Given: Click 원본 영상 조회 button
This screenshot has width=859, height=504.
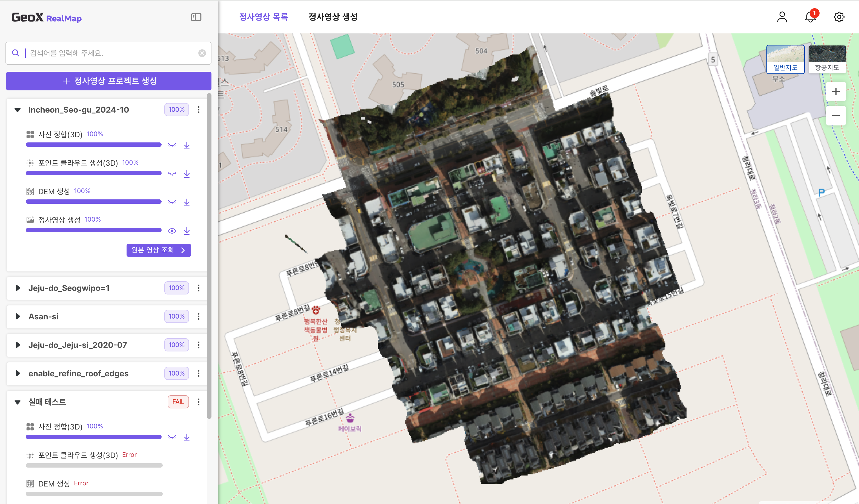Looking at the screenshot, I should [159, 250].
